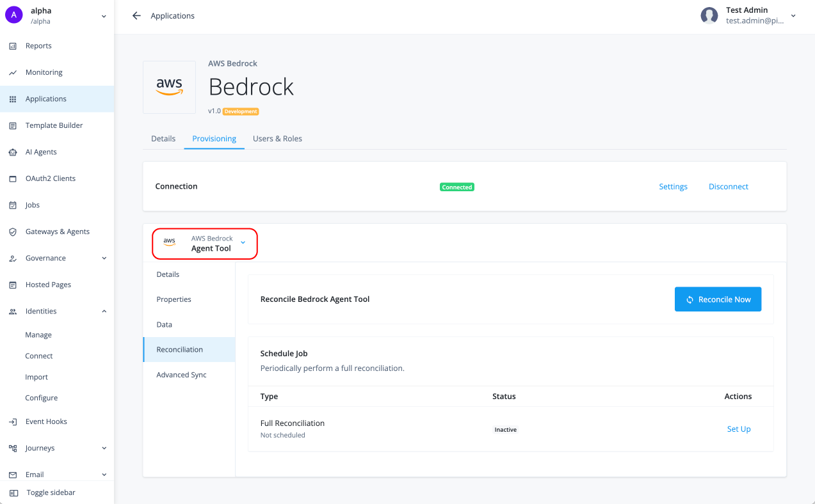Expand the Governance menu chevron
This screenshot has width=815, height=504.
pyautogui.click(x=104, y=258)
